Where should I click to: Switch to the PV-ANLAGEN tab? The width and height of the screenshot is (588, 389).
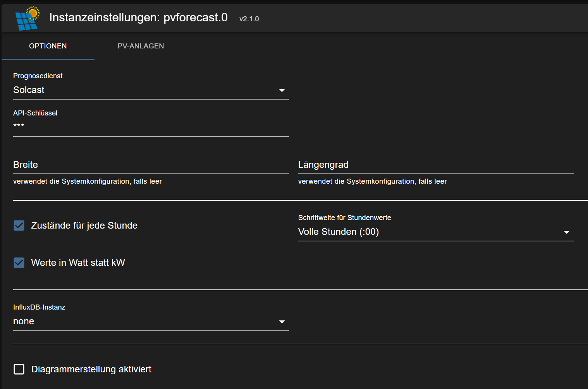pos(141,46)
